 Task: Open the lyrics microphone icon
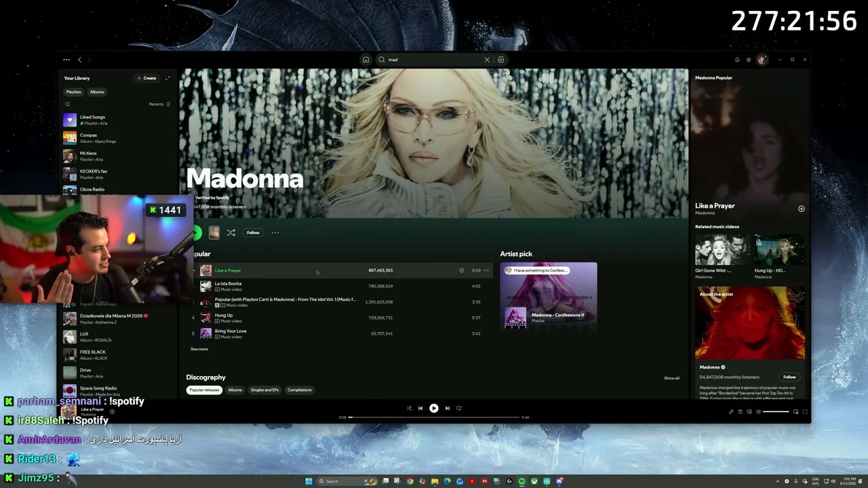click(732, 412)
